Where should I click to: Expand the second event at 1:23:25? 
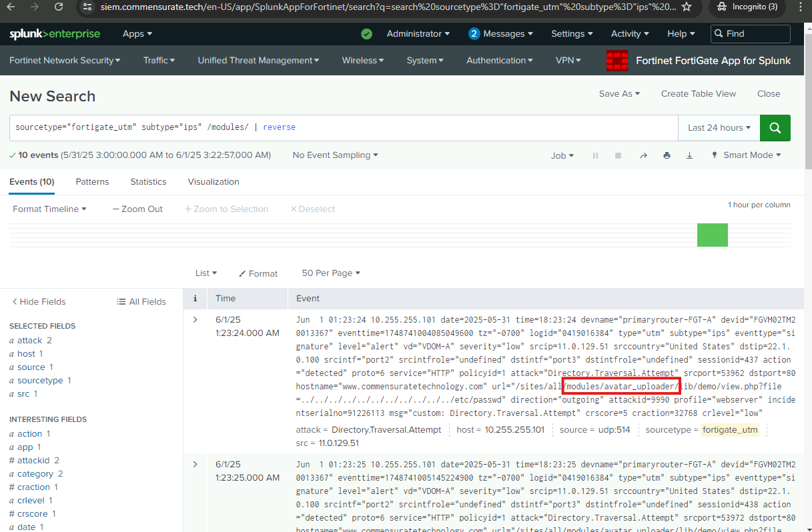pyautogui.click(x=195, y=465)
